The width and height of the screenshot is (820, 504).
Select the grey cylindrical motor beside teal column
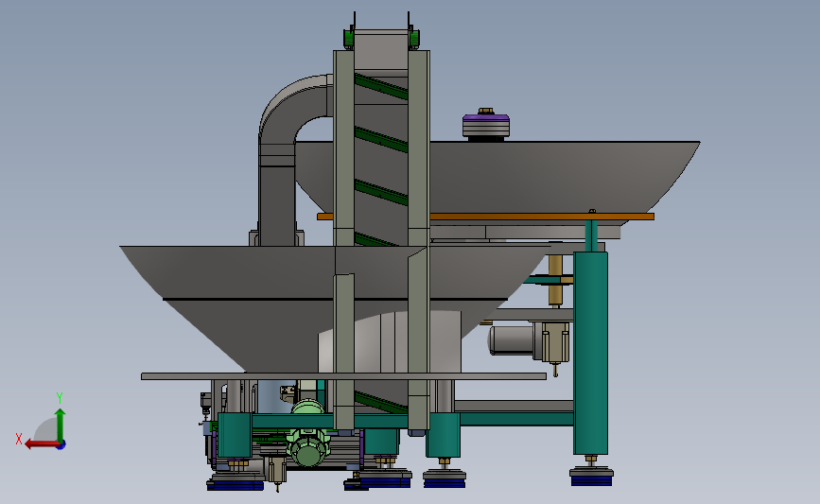point(512,340)
